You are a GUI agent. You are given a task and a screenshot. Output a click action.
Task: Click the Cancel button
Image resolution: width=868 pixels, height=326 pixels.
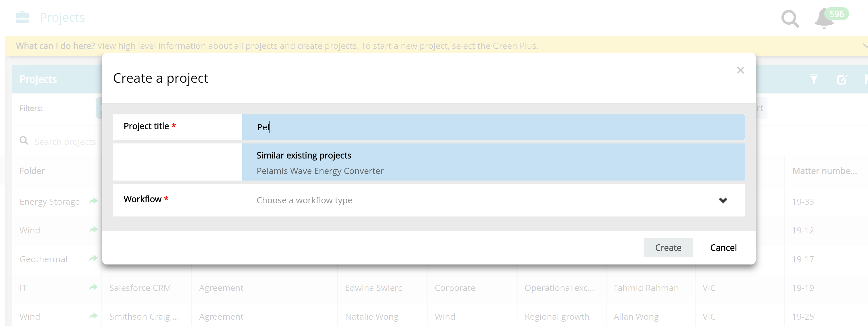[723, 248]
